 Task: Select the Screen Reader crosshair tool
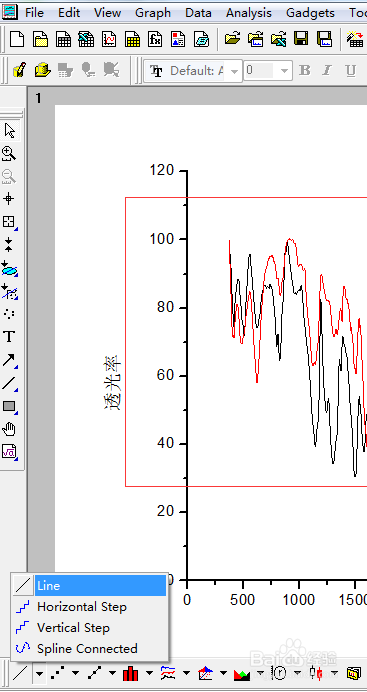[x=9, y=199]
